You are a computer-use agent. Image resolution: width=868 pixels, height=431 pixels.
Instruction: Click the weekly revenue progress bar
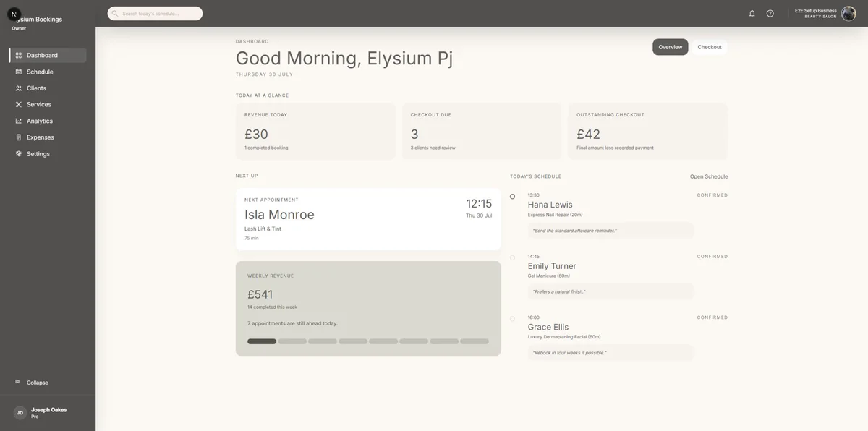[x=368, y=341]
